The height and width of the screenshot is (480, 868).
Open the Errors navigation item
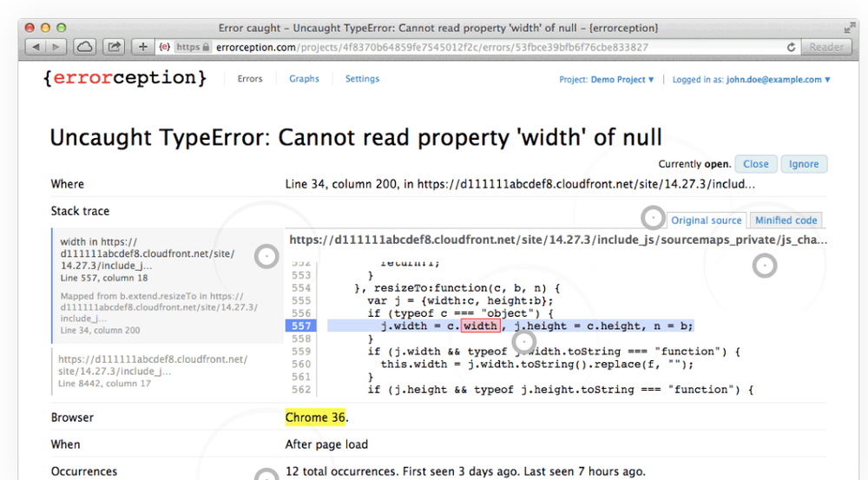pos(250,79)
